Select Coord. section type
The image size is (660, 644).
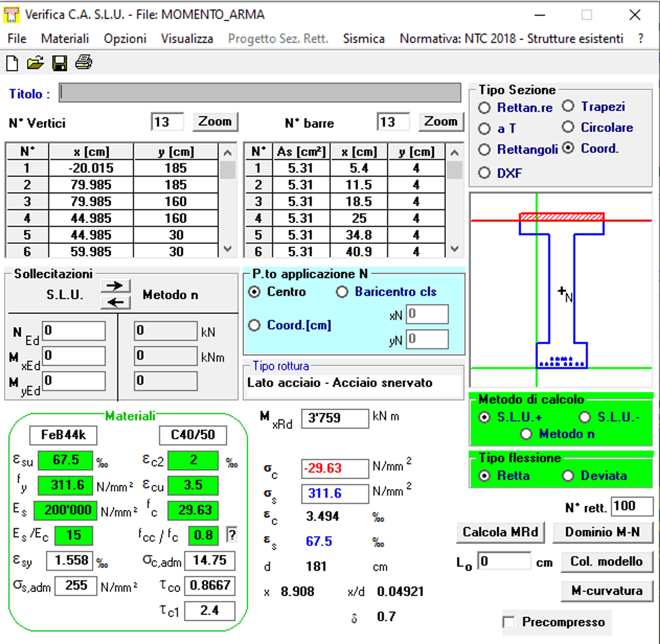point(568,148)
